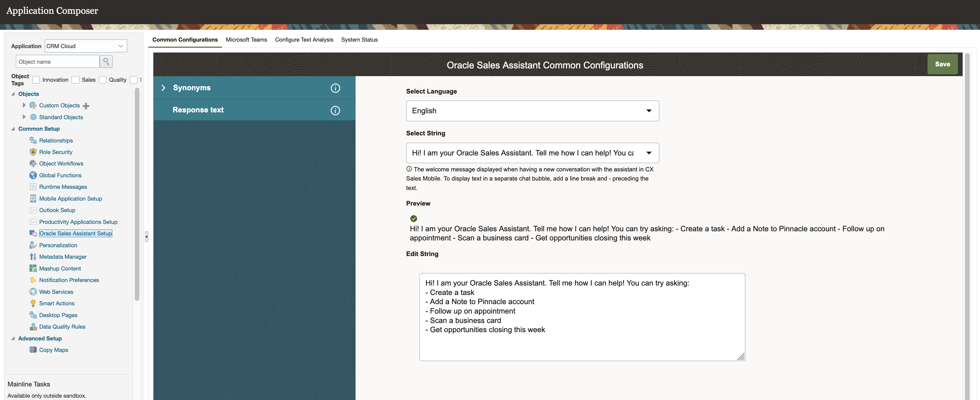The image size is (980, 400).
Task: Collapse the Objects tree node
Action: (13, 94)
